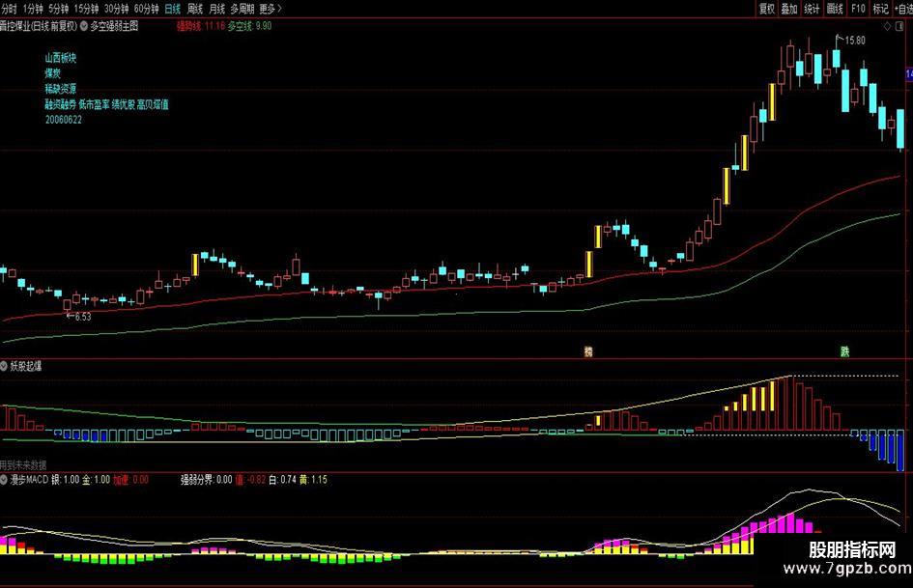Open indicator dropdown beside 漫步MACD
The image size is (913, 588).
click(x=4, y=480)
